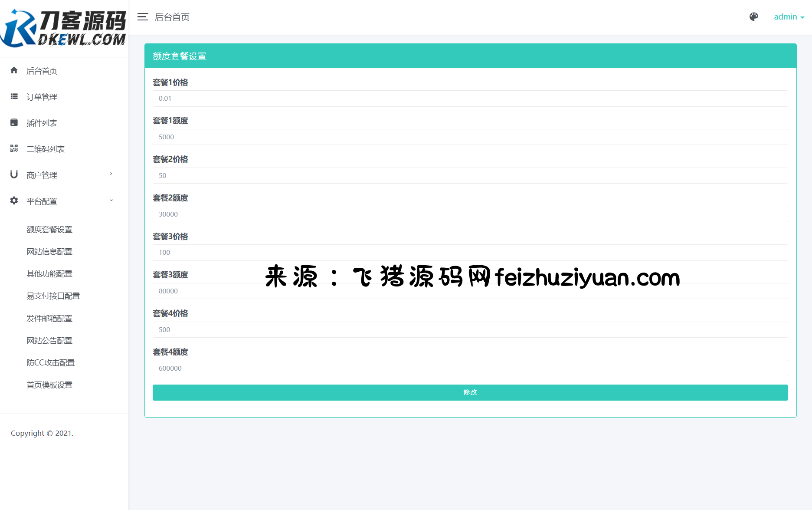This screenshot has height=510, width=812.
Task: Go to 防CC攻击配置 settings
Action: click(51, 363)
